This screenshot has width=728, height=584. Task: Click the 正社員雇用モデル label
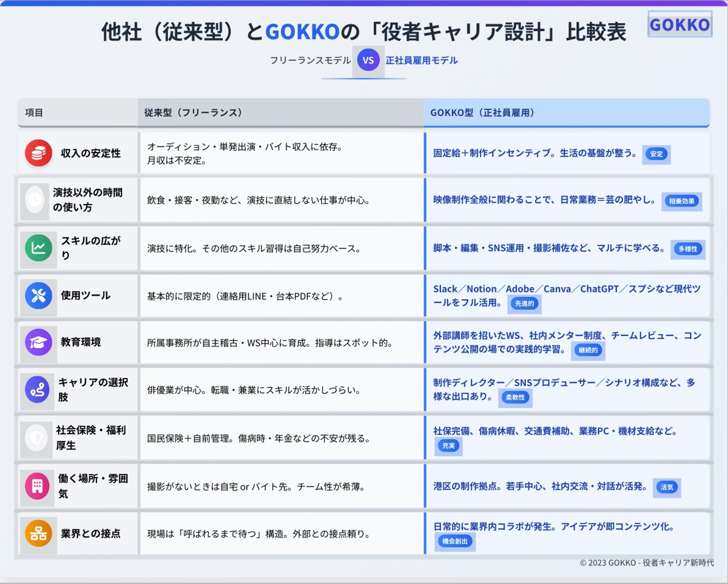422,60
